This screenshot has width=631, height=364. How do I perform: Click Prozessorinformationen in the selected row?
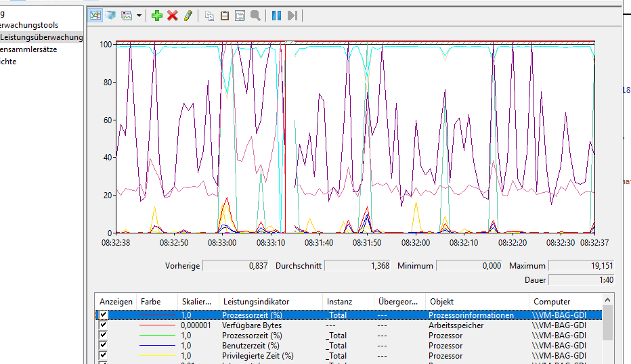[471, 315]
